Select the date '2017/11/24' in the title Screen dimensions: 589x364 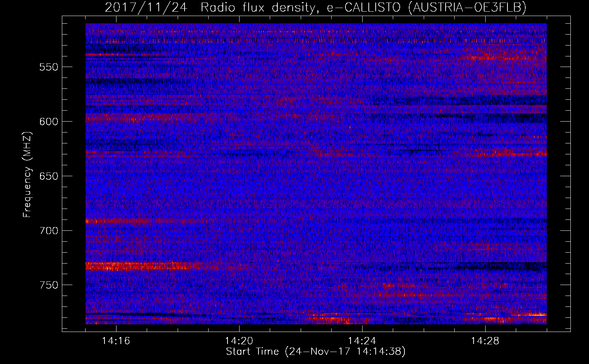click(x=146, y=7)
